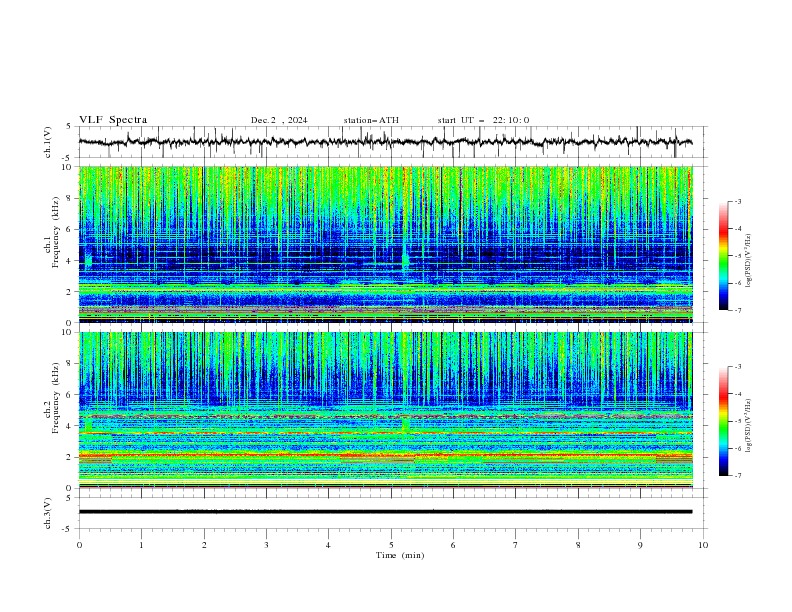Click the "7" tick on the time axis
This screenshot has width=792, height=612.
tap(516, 545)
